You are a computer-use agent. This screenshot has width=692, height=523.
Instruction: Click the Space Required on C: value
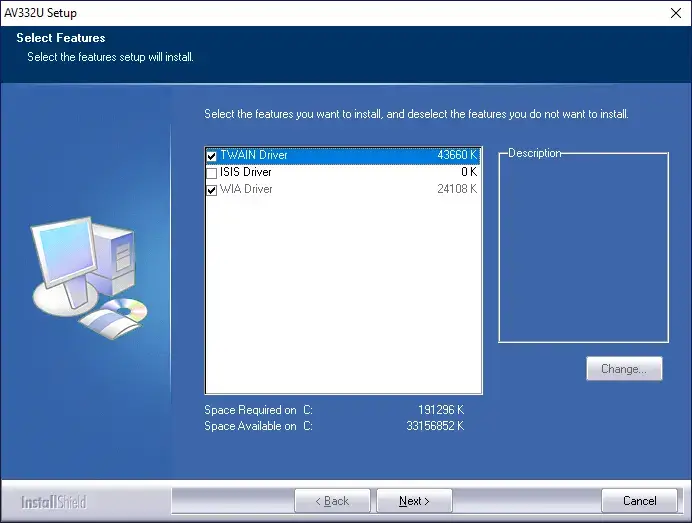pos(440,410)
